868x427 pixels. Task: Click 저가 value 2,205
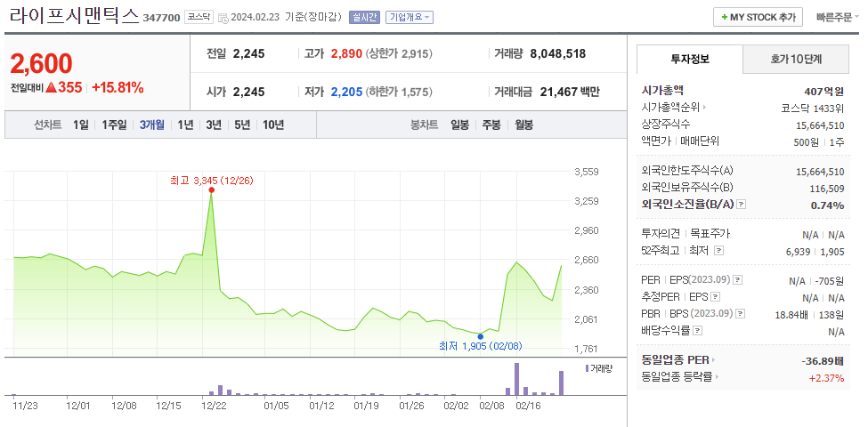point(346,92)
